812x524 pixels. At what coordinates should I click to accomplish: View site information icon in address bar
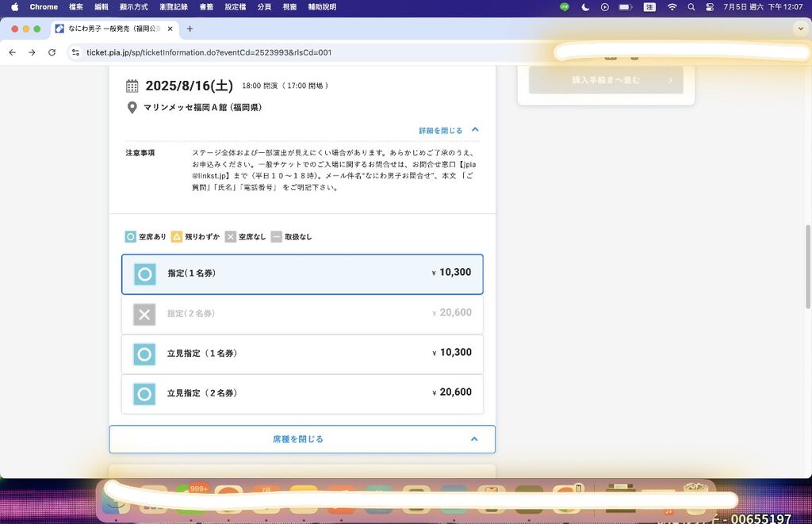click(75, 52)
